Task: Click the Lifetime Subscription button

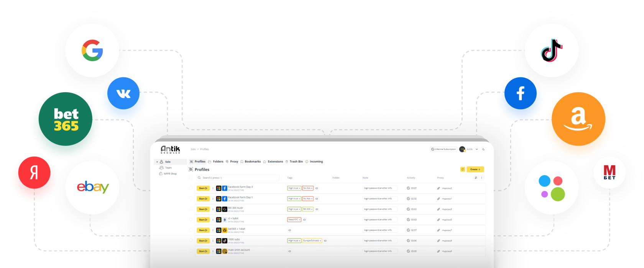Action: click(444, 149)
